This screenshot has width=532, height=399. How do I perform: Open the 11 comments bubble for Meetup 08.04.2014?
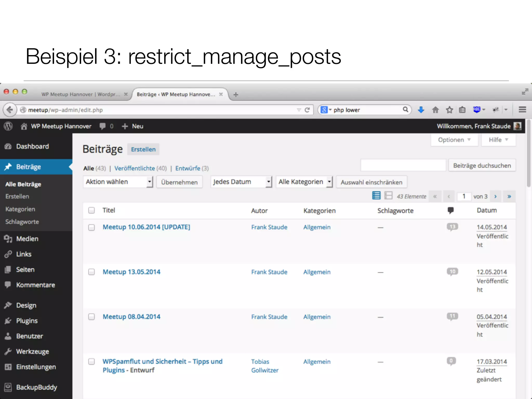tap(452, 316)
